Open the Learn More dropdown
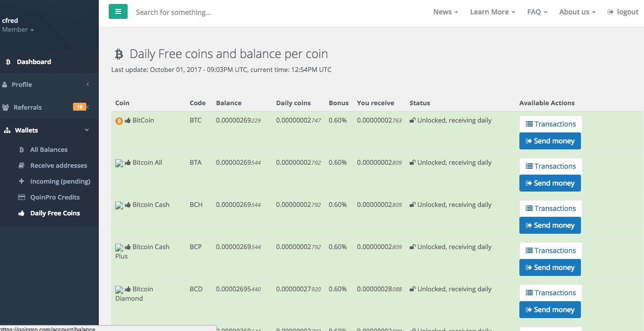This screenshot has height=331, width=644. (x=493, y=12)
